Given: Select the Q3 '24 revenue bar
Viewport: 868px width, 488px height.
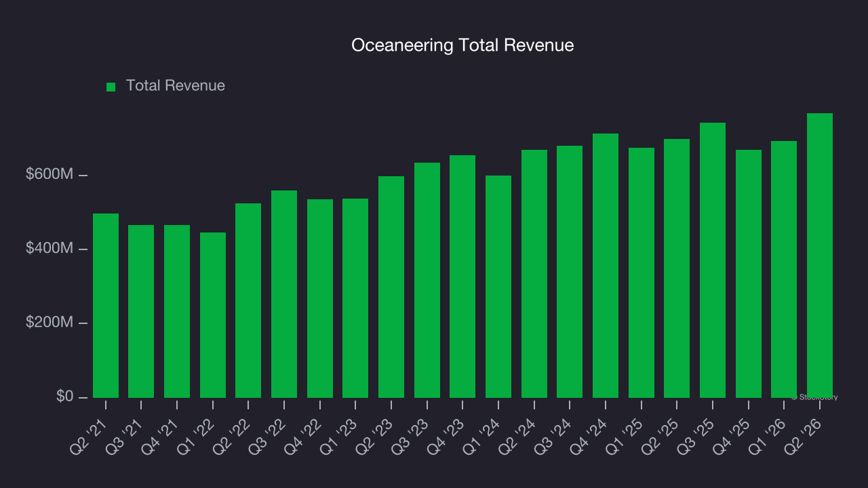Looking at the screenshot, I should [570, 272].
